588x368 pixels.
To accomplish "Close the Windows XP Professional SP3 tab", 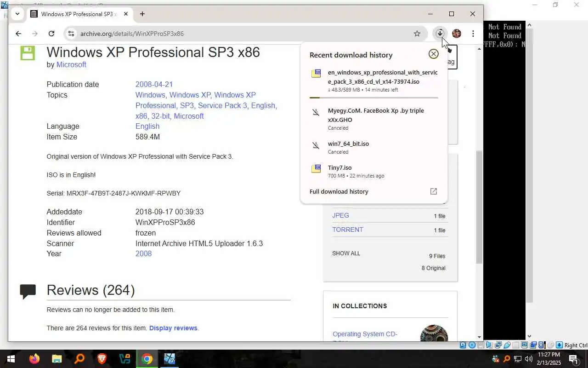I will [x=125, y=14].
